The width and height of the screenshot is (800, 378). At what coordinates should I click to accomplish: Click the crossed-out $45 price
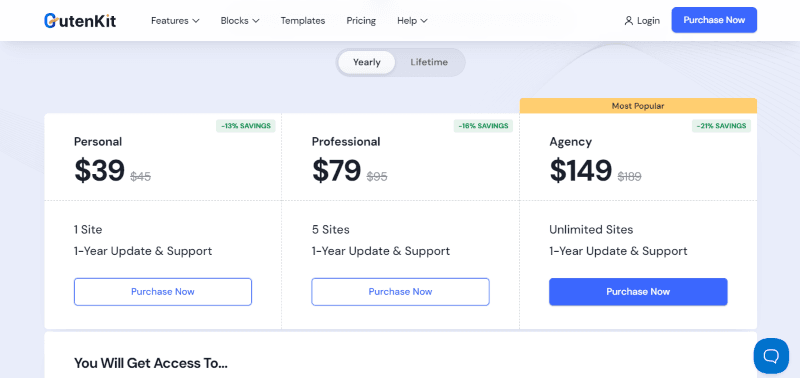coord(140,177)
